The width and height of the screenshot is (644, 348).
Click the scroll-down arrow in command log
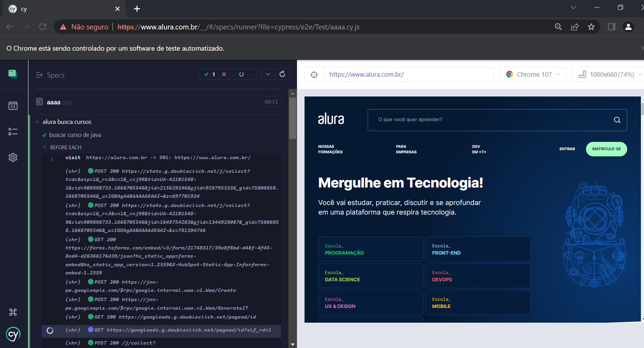pos(293,345)
